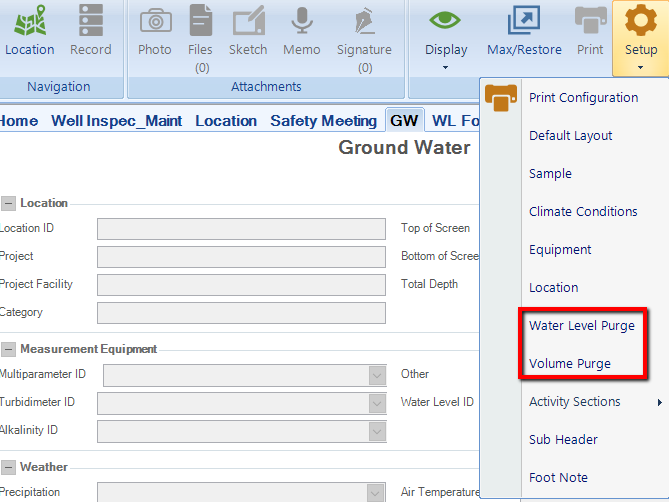Click the Attachments group label

coord(266,87)
